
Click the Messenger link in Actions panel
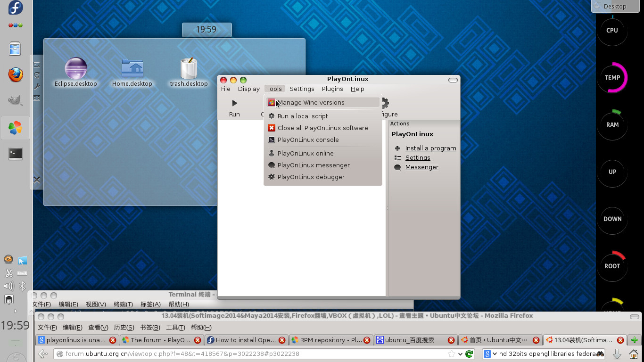click(422, 167)
